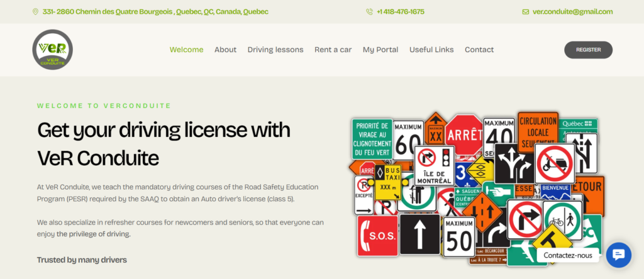Call phone number +1 418-476-1675
The height and width of the screenshot is (279, 644).
click(x=401, y=11)
